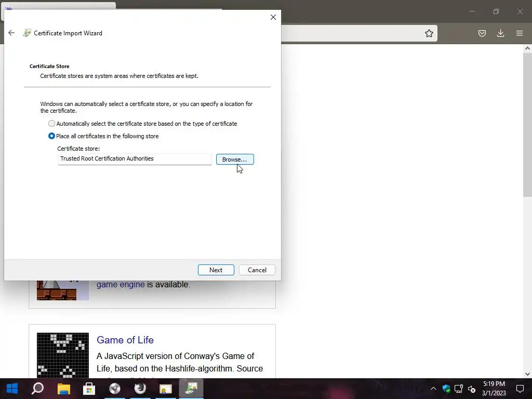This screenshot has width=532, height=399.
Task: Switch to the certificate window taskbar icon
Action: (x=166, y=389)
